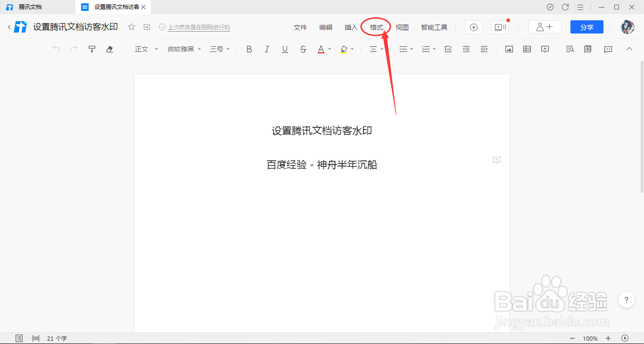Open the document outline icon in status bar
Screen dimensions: 644x344
point(19,338)
